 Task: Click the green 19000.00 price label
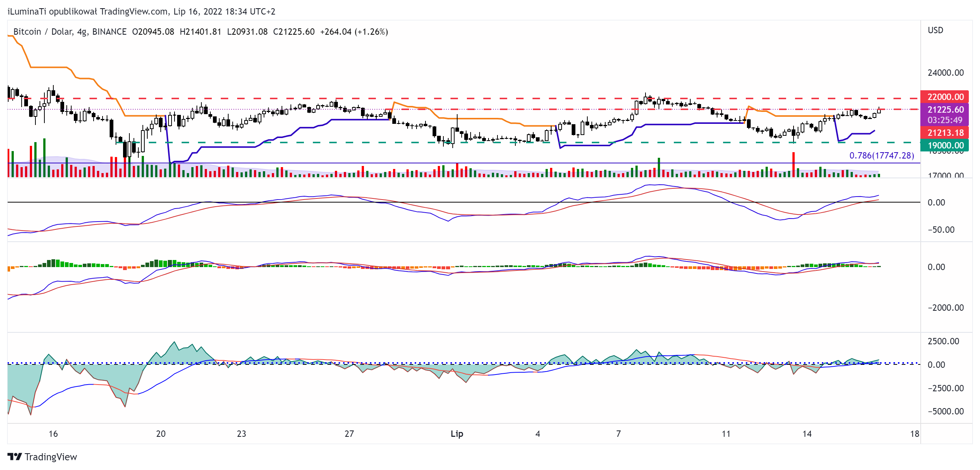point(945,145)
